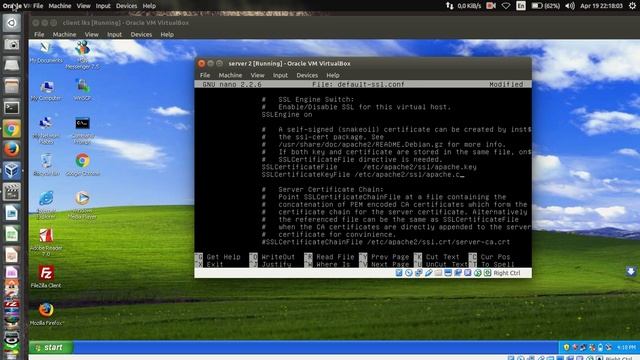The image size is (640, 360).
Task: Open LibreOffice Writer from the dock
Action: [11, 213]
